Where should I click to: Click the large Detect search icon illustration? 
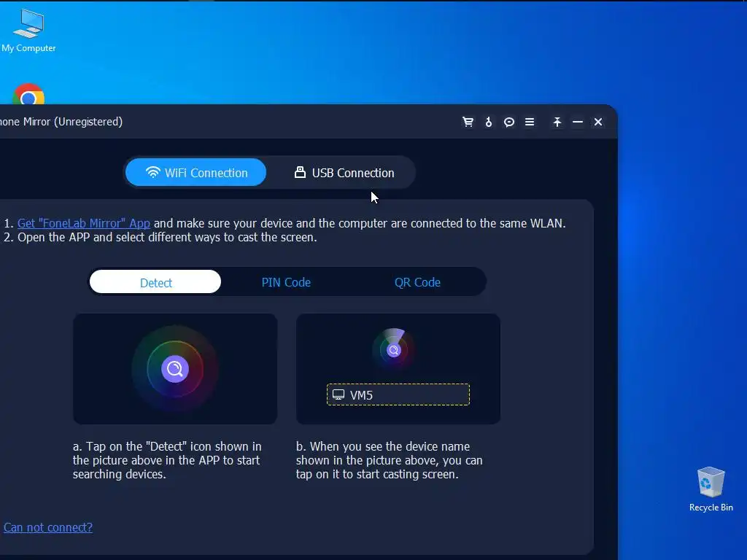pos(175,368)
